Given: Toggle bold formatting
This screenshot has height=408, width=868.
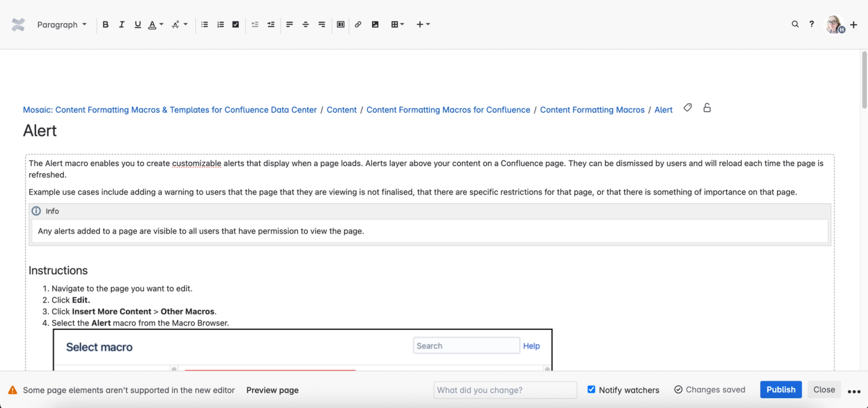Looking at the screenshot, I should pyautogui.click(x=105, y=25).
